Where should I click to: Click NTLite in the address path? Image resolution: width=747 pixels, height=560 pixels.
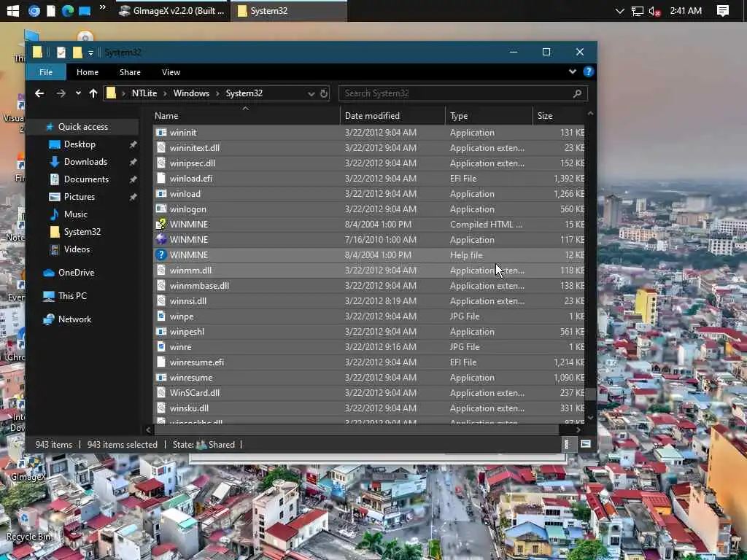[144, 93]
